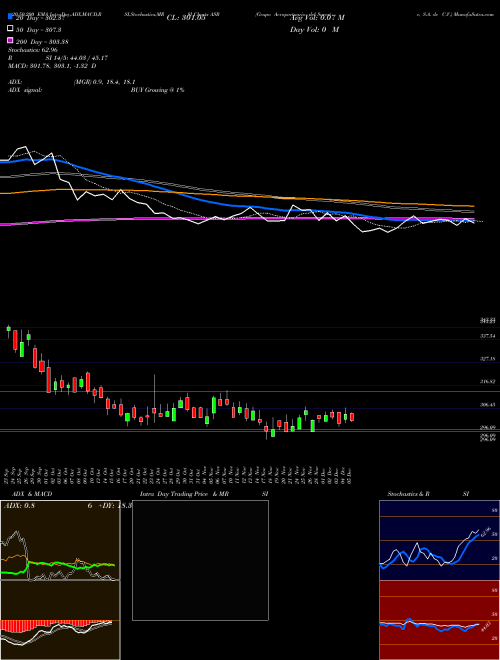The height and width of the screenshot is (660, 500).
Task: Click the BUY Growing @ 1% signal text
Action: coord(157,90)
